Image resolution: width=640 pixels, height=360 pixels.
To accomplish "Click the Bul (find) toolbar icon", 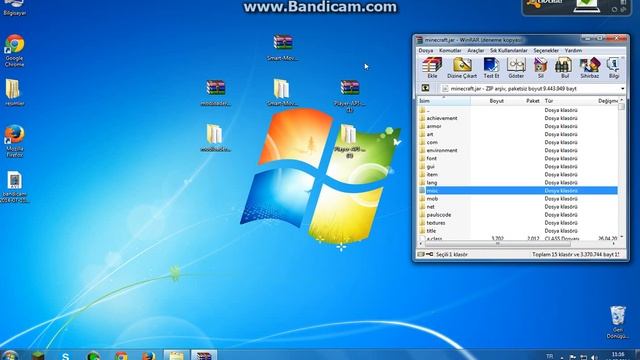I will [x=564, y=68].
